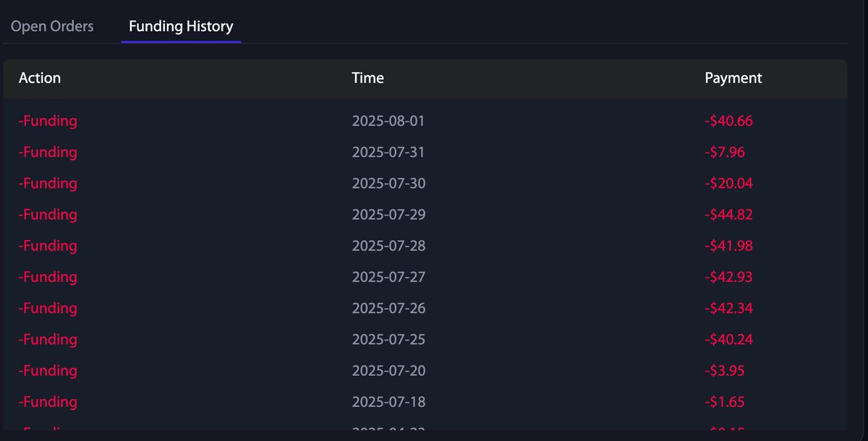Click the -$42.93 payment value
Screen dimensions: 868x441
(x=728, y=277)
